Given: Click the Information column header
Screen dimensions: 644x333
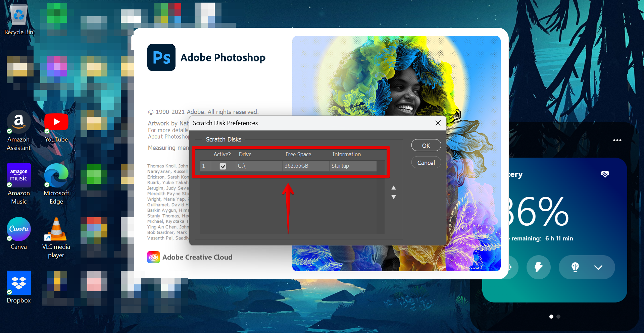Looking at the screenshot, I should 347,154.
